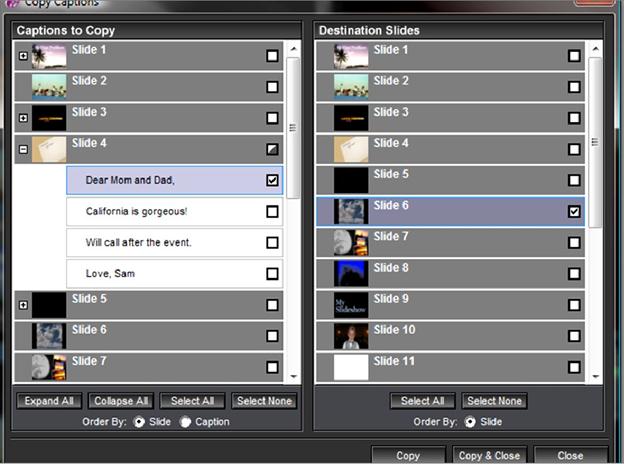The width and height of the screenshot is (624, 464).
Task: Click Select None under Destination Slides
Action: 494,401
